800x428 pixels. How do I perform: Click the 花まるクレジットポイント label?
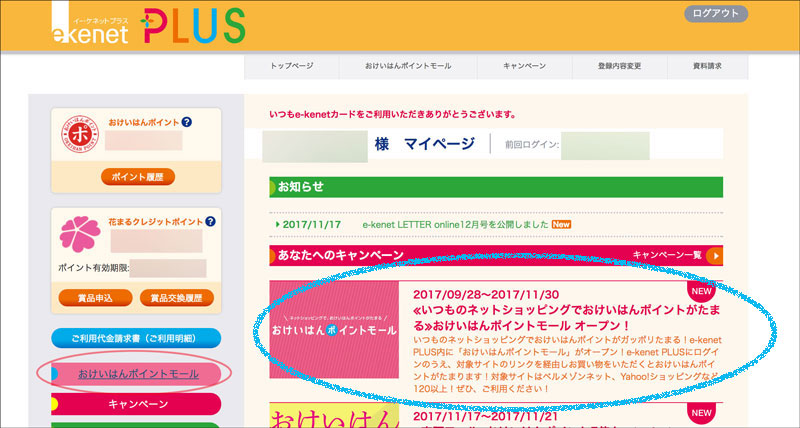pyautogui.click(x=156, y=222)
